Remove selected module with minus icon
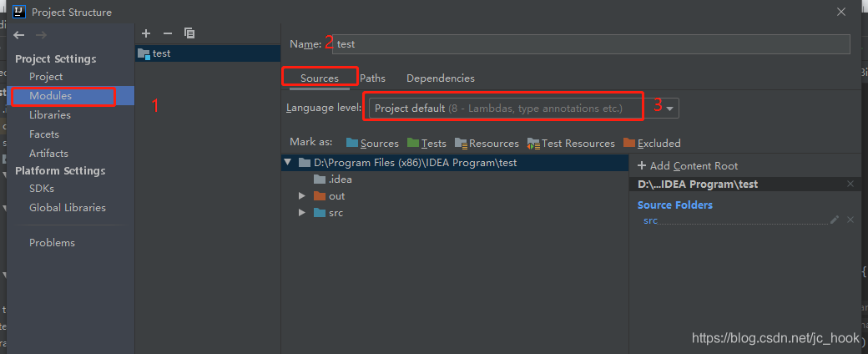 tap(168, 33)
